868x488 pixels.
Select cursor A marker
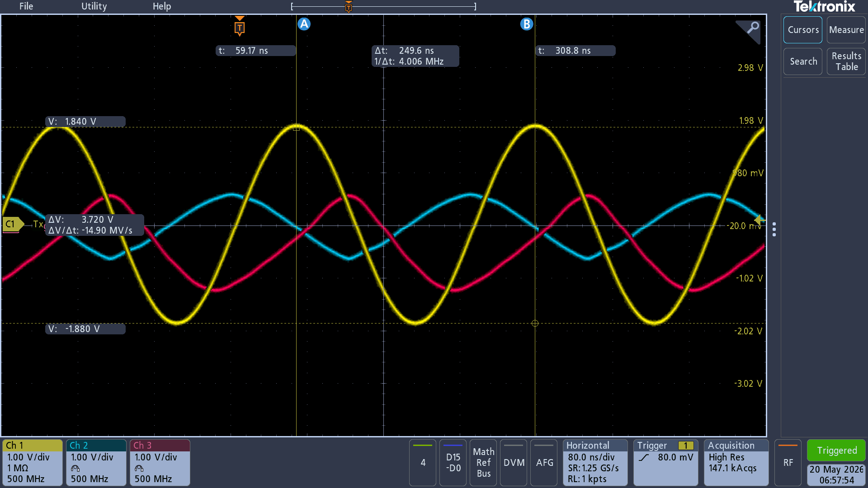(x=304, y=24)
